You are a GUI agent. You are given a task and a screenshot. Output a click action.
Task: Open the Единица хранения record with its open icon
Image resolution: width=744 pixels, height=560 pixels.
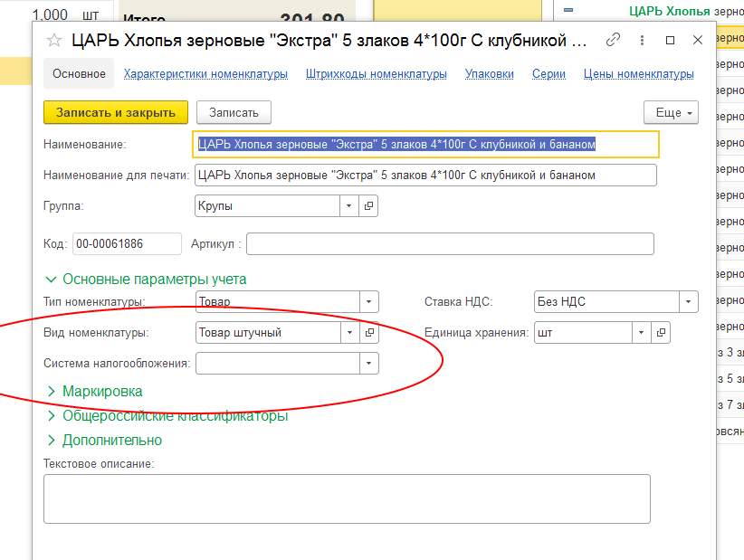661,332
